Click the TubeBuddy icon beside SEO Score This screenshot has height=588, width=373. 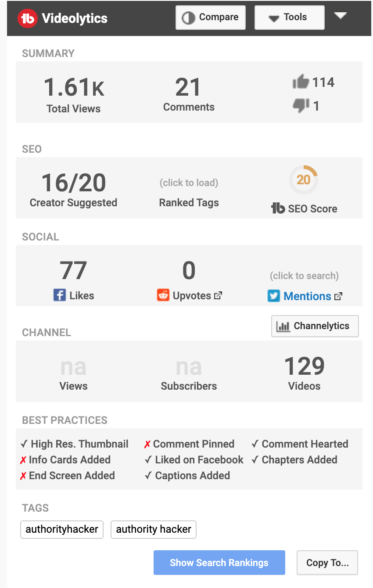(x=278, y=209)
